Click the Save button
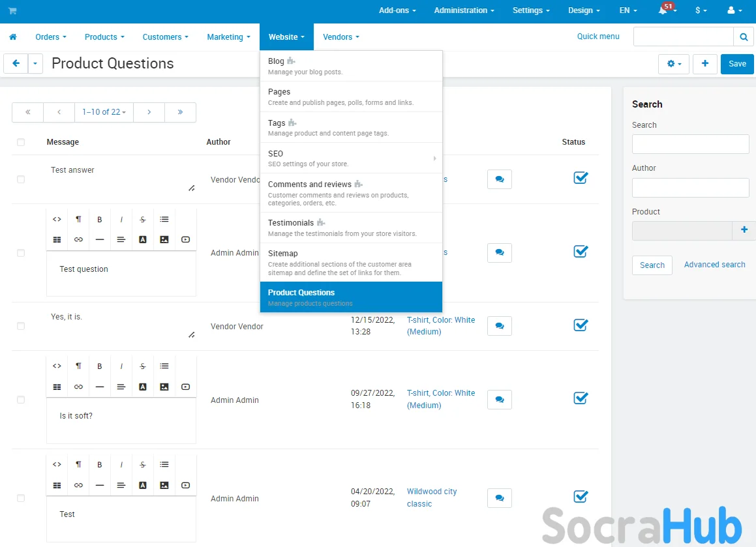The height and width of the screenshot is (547, 756). coord(737,64)
